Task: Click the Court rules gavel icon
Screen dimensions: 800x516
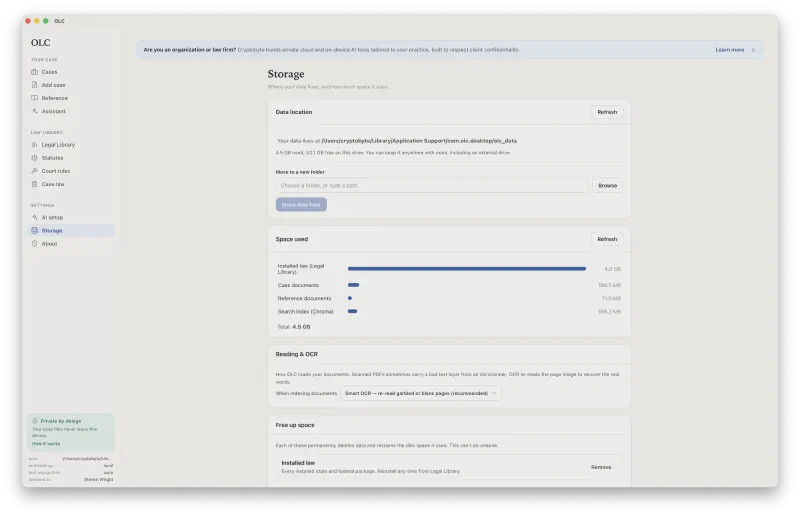Action: click(x=35, y=171)
